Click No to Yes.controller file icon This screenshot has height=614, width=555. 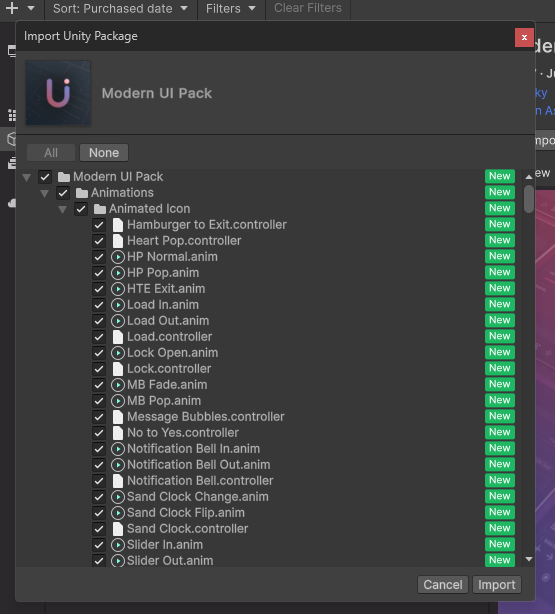pyautogui.click(x=118, y=433)
